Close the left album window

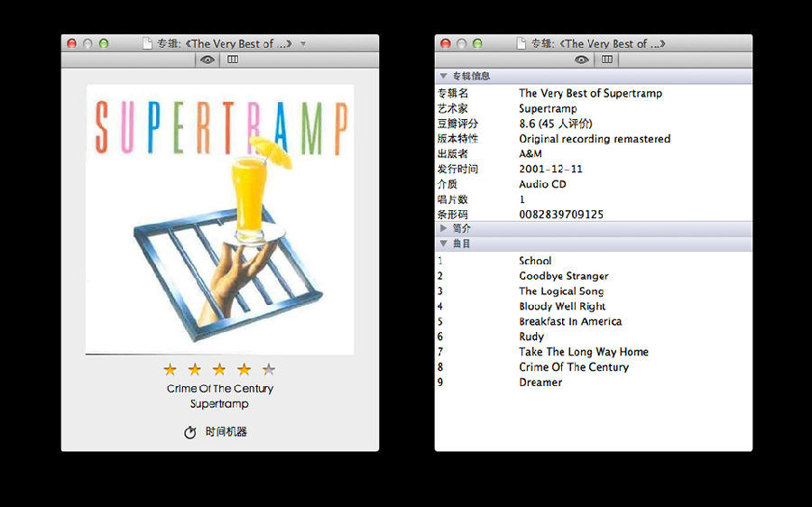coord(72,43)
